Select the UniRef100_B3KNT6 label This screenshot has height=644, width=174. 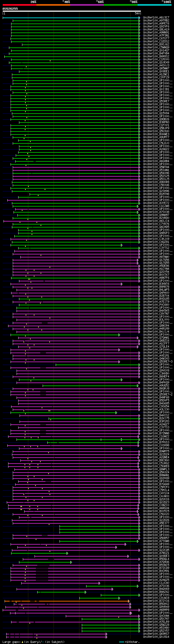(x=156, y=284)
